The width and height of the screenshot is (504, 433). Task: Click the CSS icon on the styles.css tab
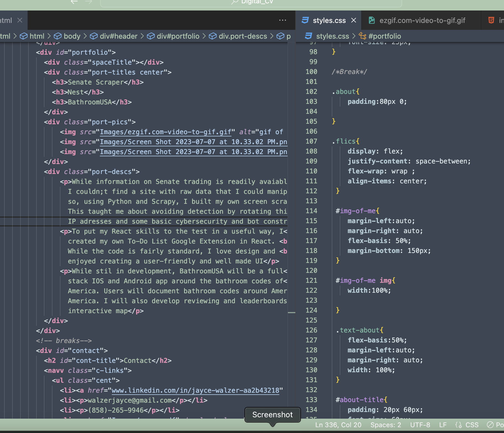click(x=306, y=20)
